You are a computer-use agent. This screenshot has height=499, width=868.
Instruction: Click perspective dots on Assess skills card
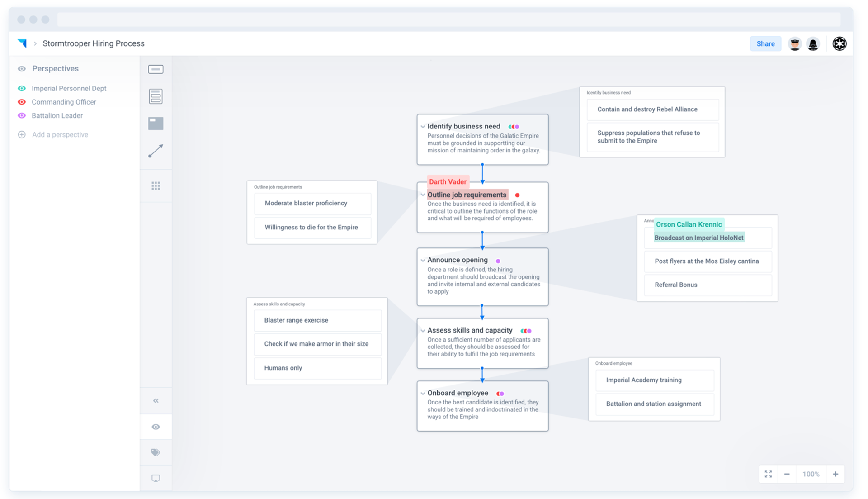click(526, 331)
